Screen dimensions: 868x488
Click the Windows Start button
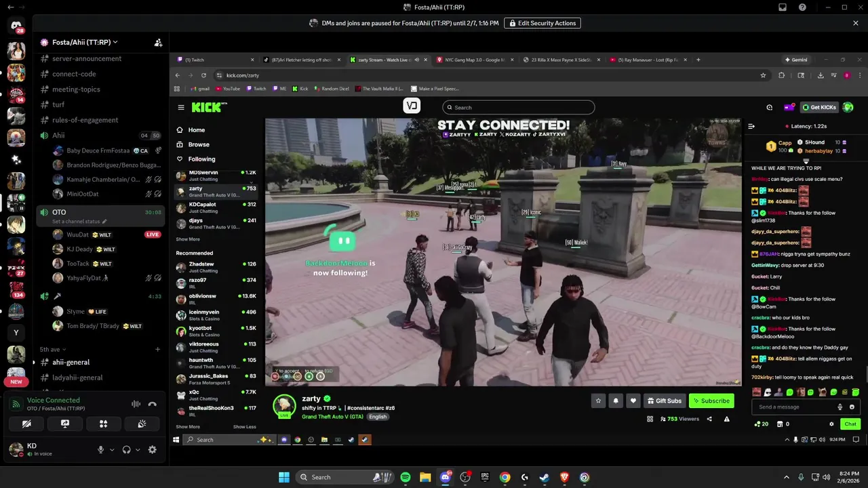click(283, 477)
